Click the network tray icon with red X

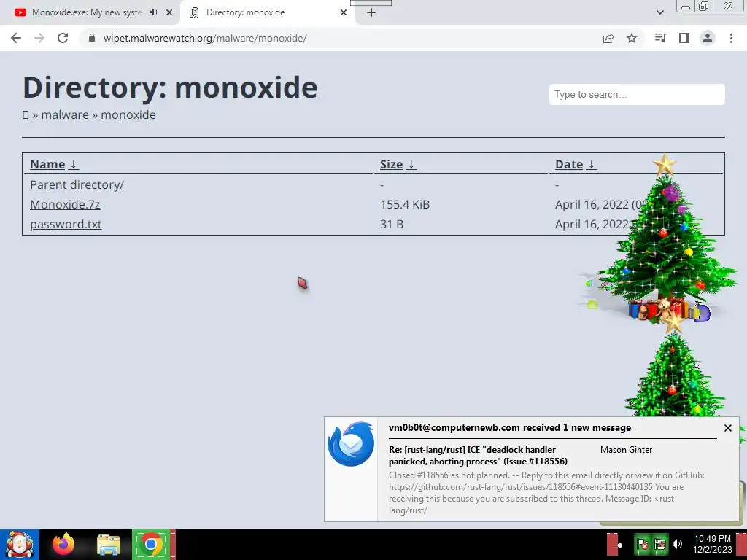tap(642, 544)
